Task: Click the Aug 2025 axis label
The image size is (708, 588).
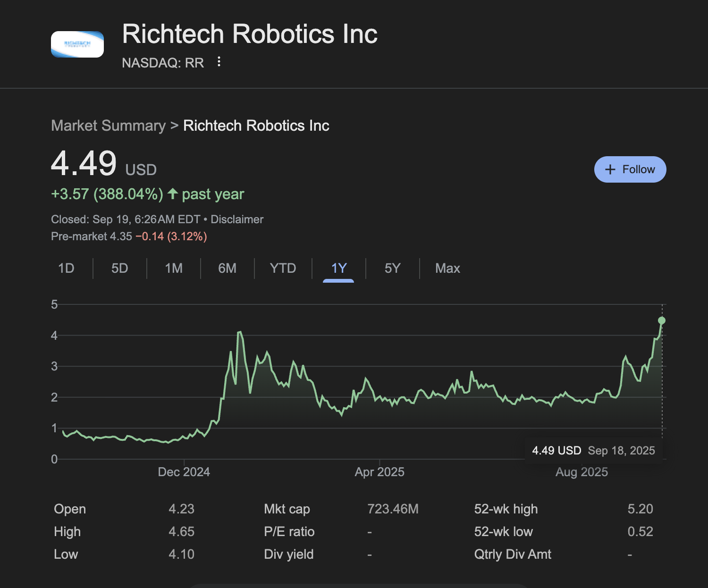Action: tap(582, 472)
